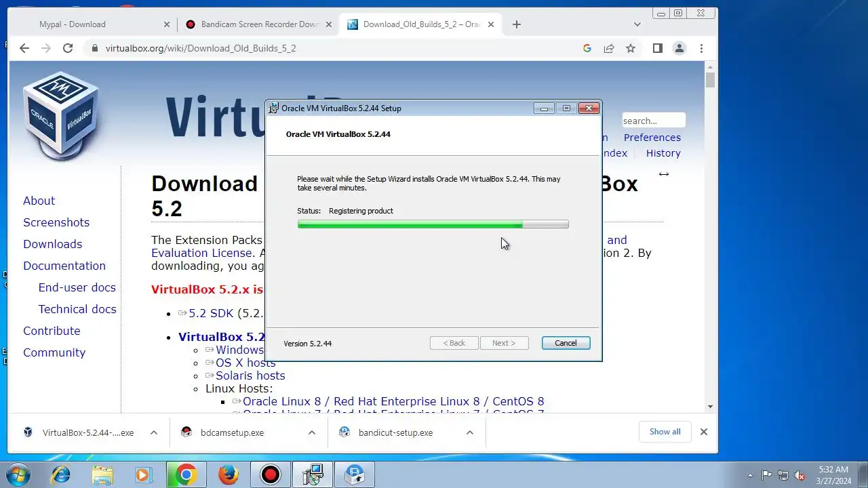Click the Chrome forward arrow

[x=46, y=48]
